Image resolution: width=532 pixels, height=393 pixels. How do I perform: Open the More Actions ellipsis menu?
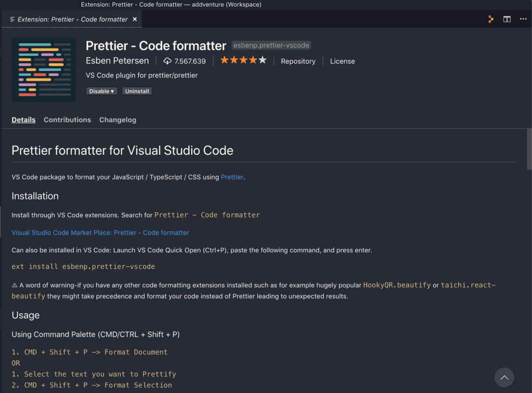[523, 19]
